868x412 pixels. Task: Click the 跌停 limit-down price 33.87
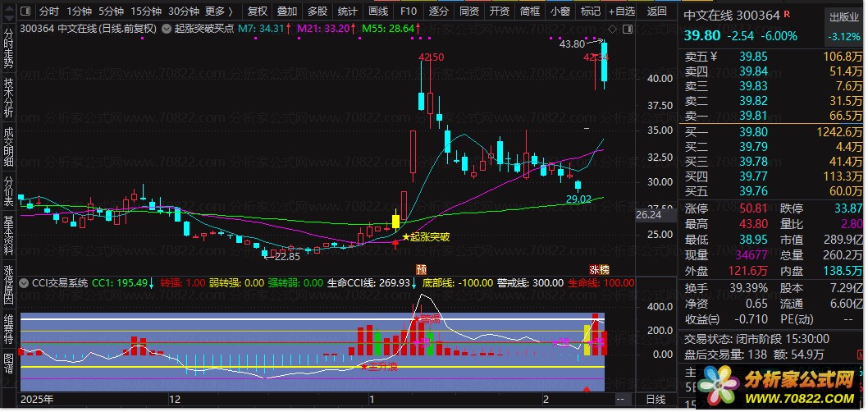click(x=848, y=208)
